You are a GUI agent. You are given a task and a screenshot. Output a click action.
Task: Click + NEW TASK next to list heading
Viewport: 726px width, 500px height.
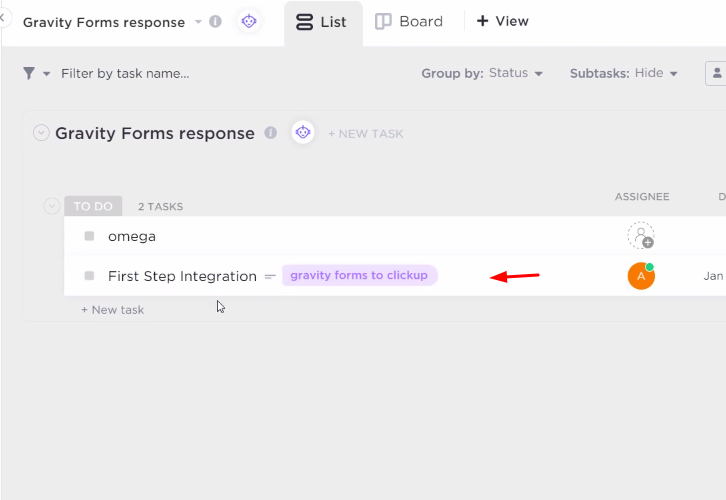click(x=366, y=134)
